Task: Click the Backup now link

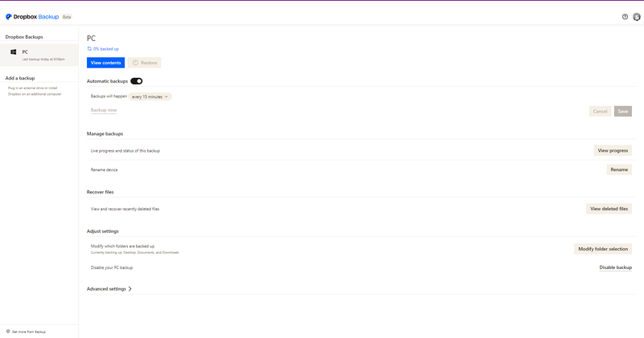Action: tap(104, 110)
